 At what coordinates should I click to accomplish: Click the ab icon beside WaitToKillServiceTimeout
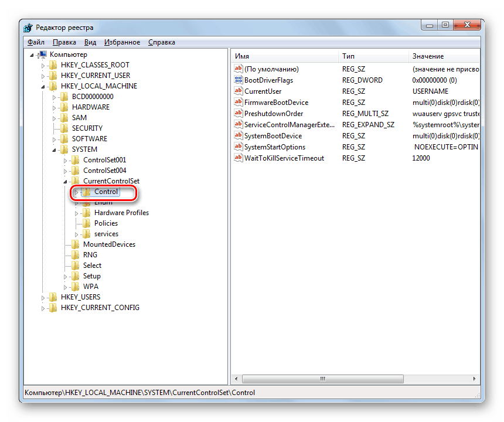click(238, 158)
